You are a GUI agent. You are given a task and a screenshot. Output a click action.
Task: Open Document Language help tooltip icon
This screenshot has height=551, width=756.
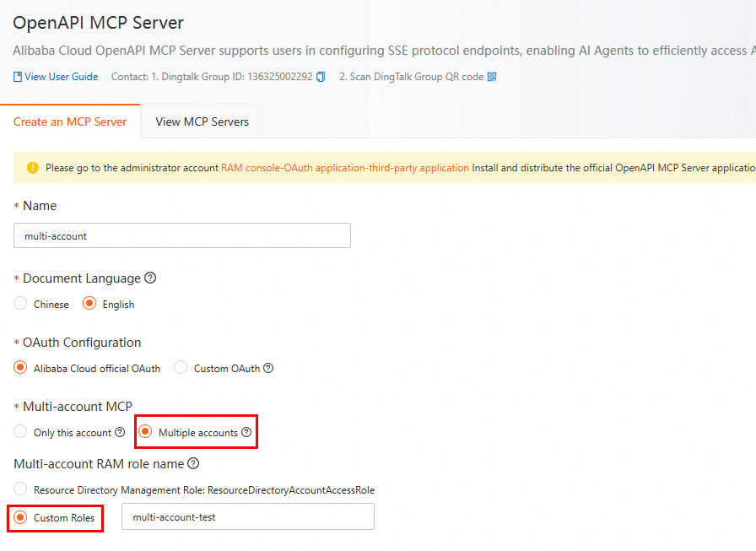click(150, 278)
